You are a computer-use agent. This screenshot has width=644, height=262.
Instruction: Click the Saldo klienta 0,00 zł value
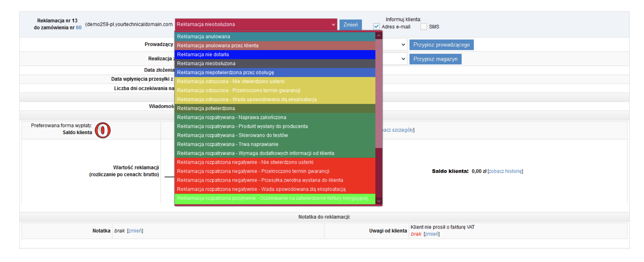point(479,171)
